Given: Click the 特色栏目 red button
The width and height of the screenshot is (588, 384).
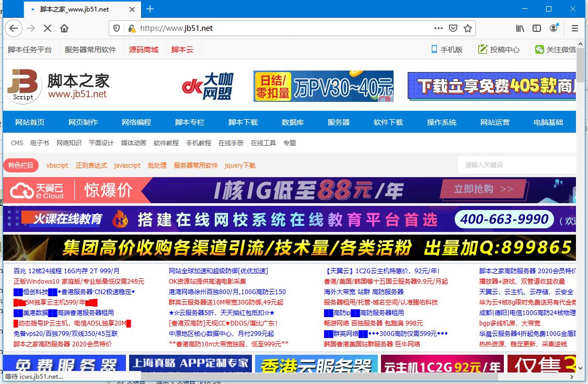Looking at the screenshot, I should 21,166.
